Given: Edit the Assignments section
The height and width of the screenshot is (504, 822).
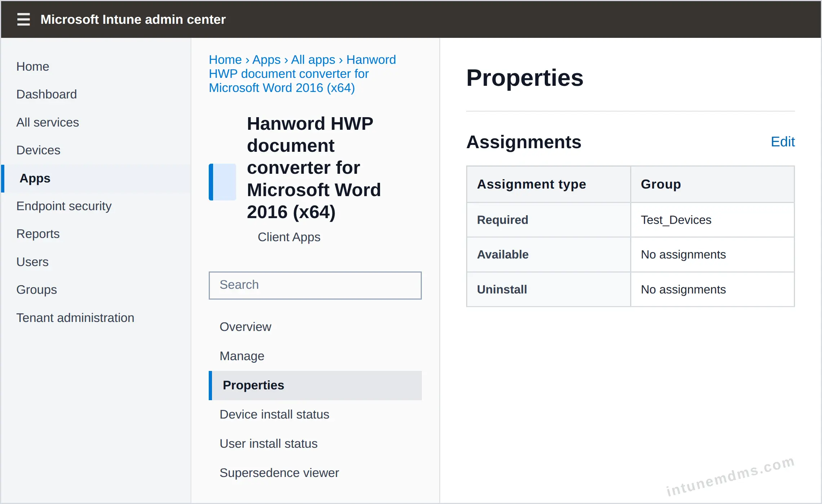Looking at the screenshot, I should (783, 142).
